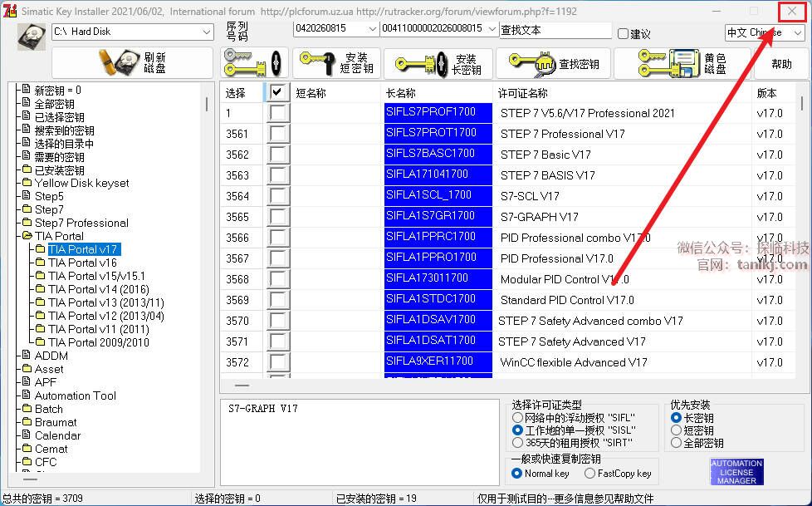
Task: Click folder icon next to CFC
Action: 27,461
